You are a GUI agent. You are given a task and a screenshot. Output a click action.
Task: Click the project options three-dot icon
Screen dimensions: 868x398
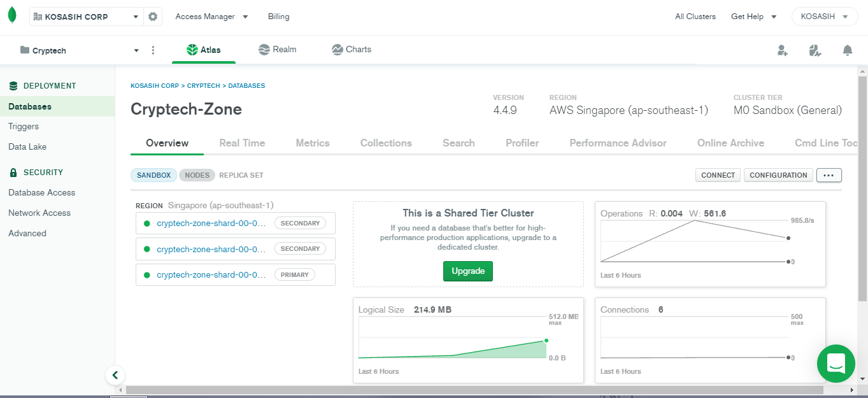tap(153, 50)
